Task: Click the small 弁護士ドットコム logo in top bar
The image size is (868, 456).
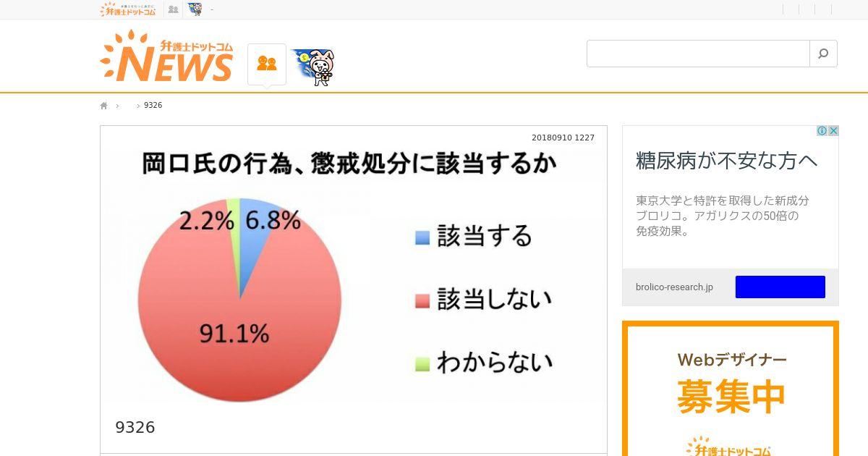Action: tap(129, 9)
